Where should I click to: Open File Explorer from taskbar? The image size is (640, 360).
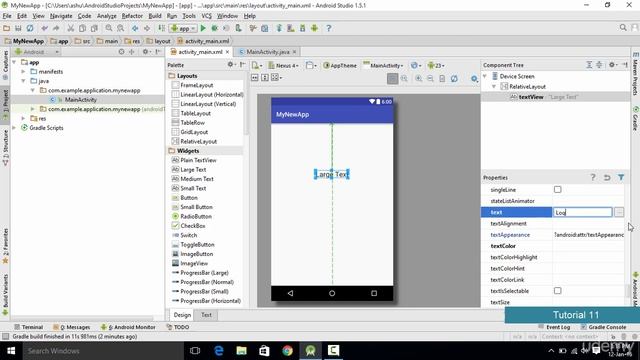point(242,351)
